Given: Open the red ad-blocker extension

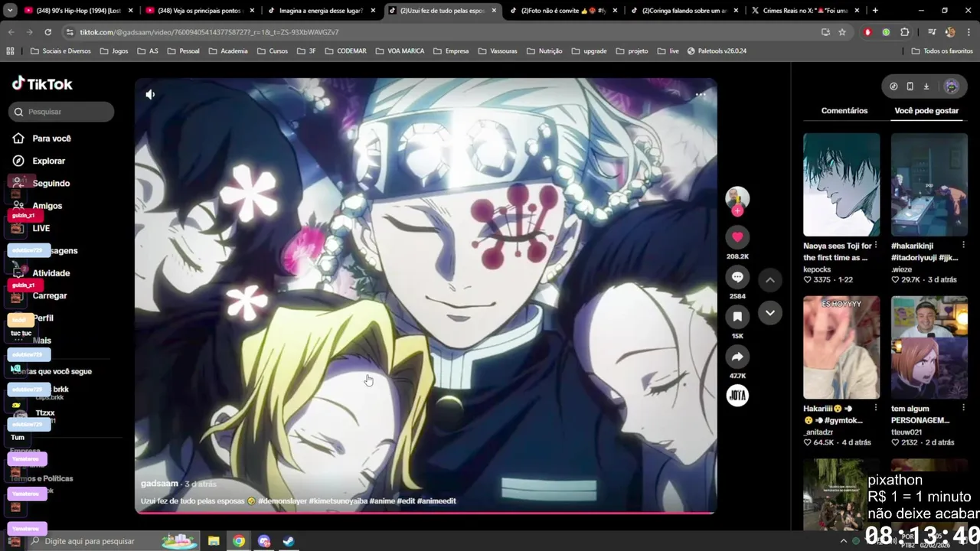Looking at the screenshot, I should pos(867,32).
